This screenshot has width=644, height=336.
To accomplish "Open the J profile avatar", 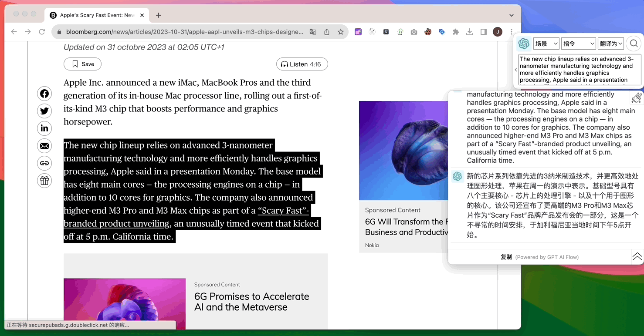I will coord(498,32).
